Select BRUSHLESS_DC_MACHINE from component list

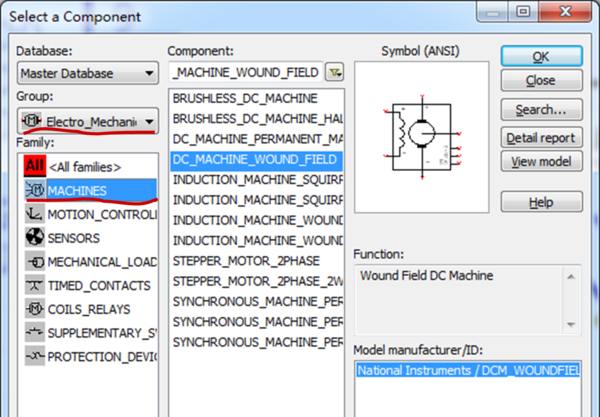coord(245,99)
